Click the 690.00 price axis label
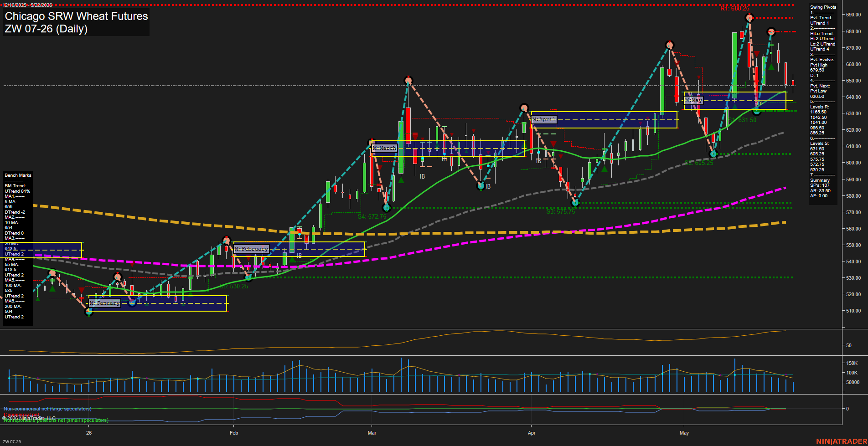Screen dimensions: 868x446 pyautogui.click(x=853, y=15)
